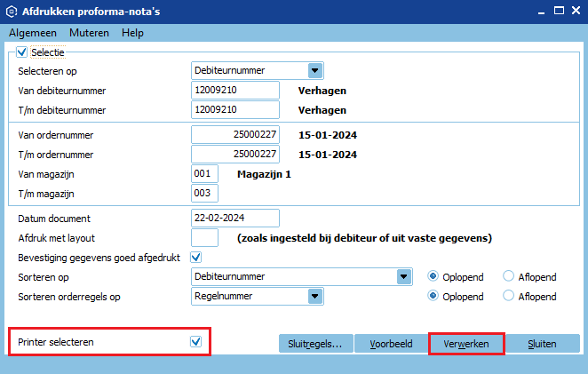
Task: Select Oplopend for Sorteren orderregels op
Action: 433,296
